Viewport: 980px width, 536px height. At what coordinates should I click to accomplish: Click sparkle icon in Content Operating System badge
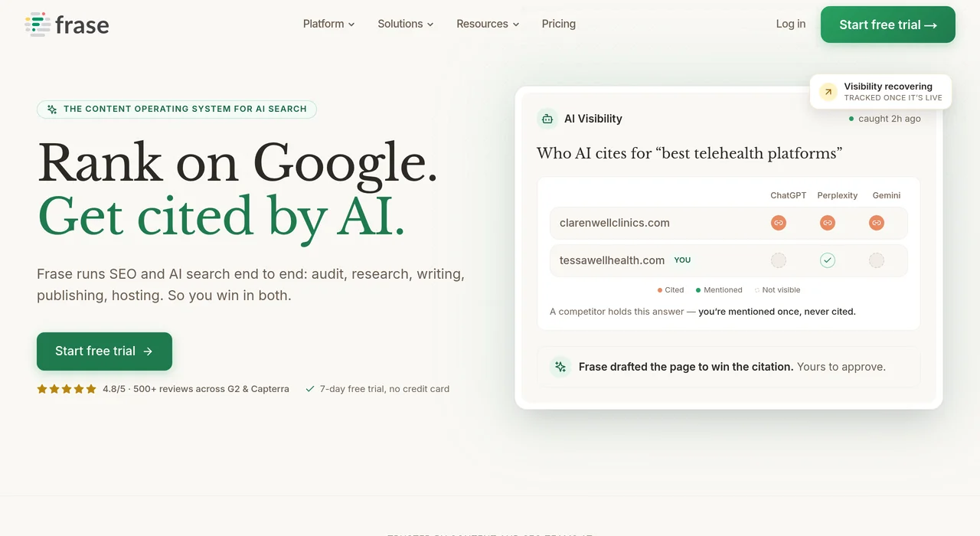[52, 109]
